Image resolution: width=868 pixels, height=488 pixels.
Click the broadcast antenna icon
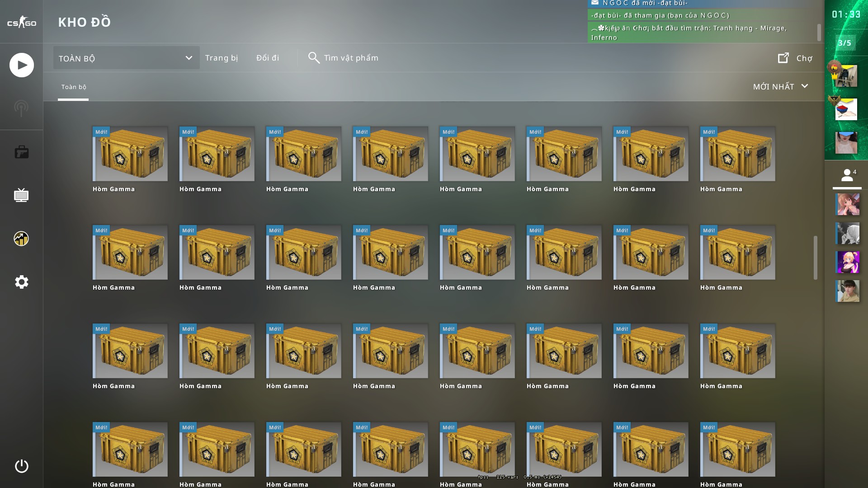[x=21, y=108]
